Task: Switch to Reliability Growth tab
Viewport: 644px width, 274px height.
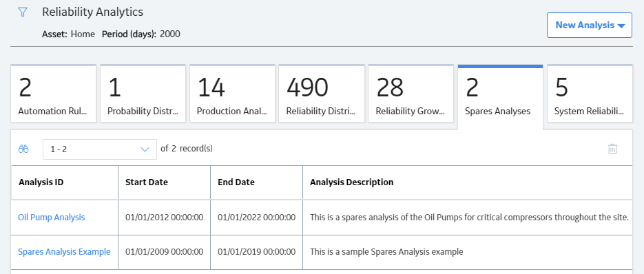Action: [411, 94]
